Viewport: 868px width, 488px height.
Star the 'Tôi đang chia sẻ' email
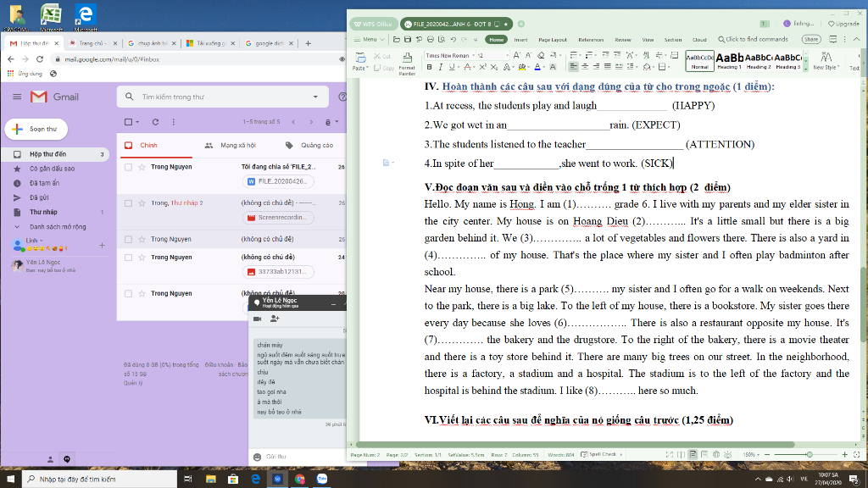coord(142,167)
